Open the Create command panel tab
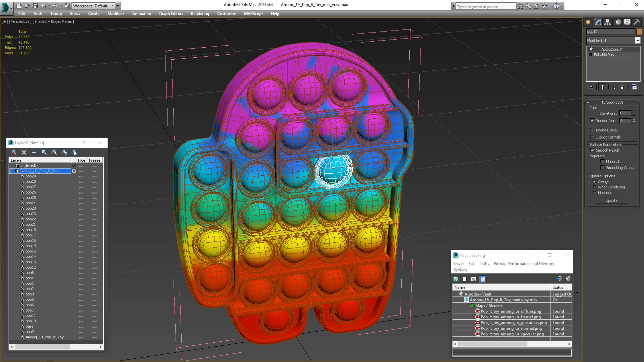The image size is (644, 362). 588,22
